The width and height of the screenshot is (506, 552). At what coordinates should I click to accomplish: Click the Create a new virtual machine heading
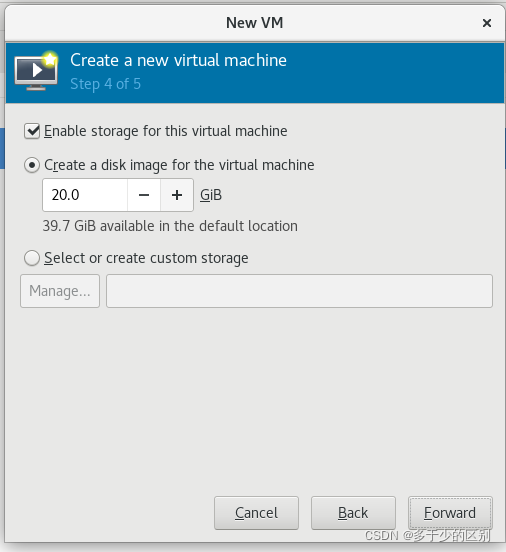click(178, 60)
